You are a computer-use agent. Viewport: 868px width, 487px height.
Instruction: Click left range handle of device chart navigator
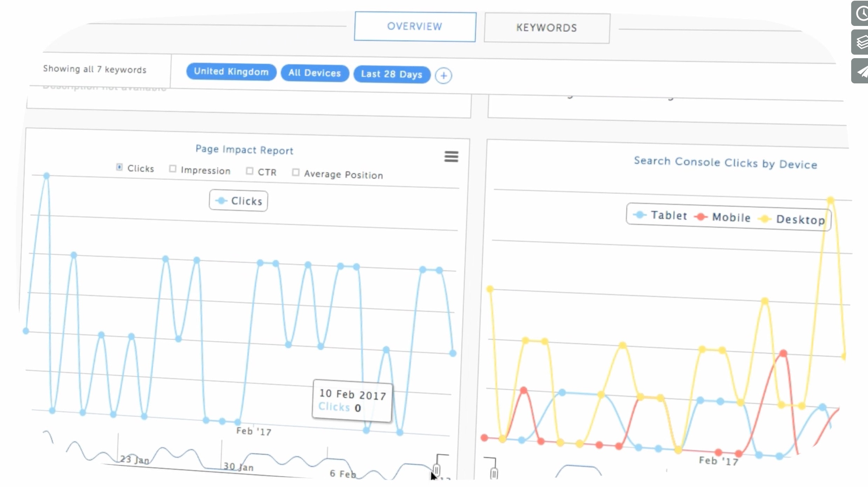(494, 474)
